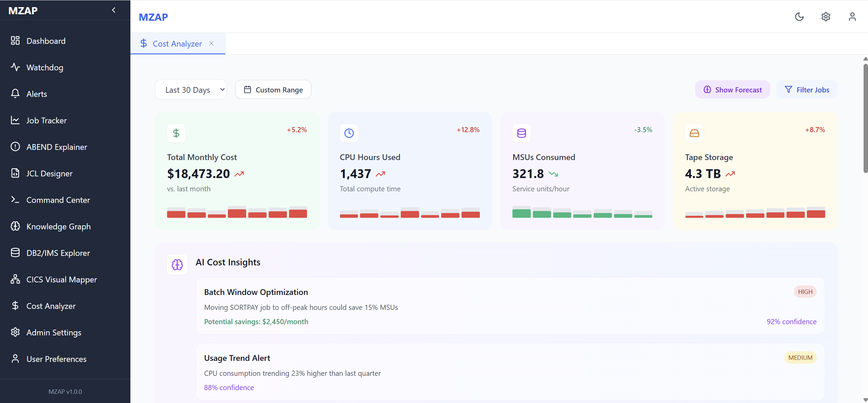Open DB2/IMS Explorer in the sidebar

click(x=58, y=253)
